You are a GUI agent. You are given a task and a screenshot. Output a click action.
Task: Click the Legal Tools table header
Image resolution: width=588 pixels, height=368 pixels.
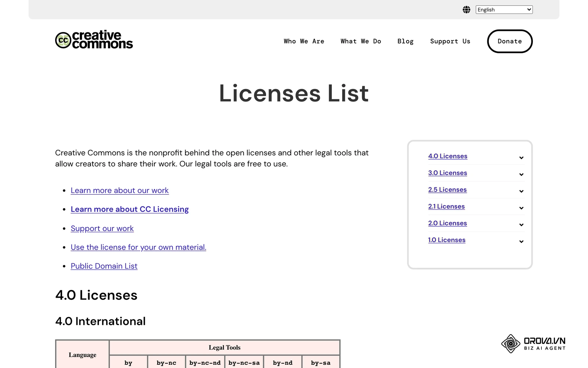[x=225, y=347]
